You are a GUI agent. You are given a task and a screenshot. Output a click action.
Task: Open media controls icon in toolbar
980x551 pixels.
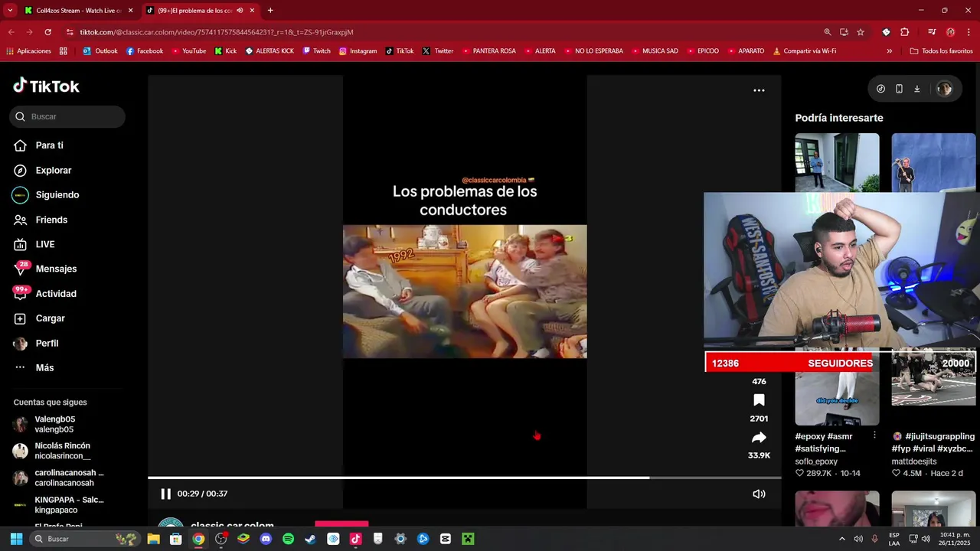pos(932,32)
